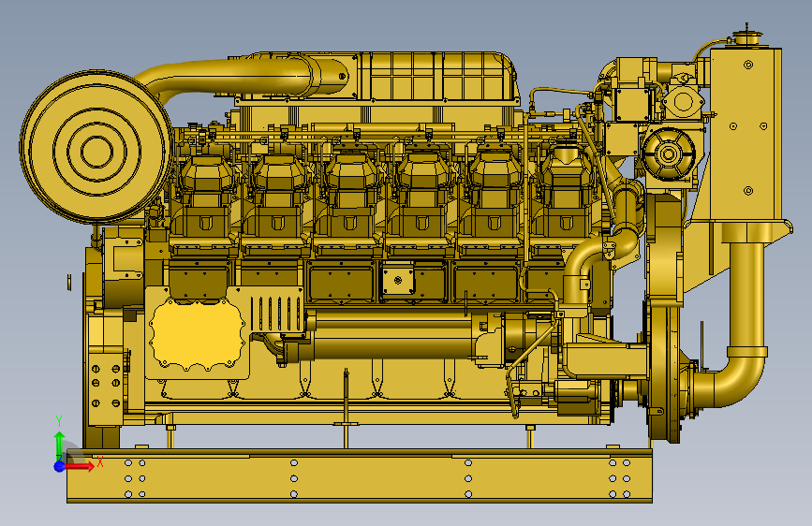Viewport: 812px width, 526px height.
Task: Select the vertical dipstick tube at engine bottom
Action: point(347,408)
